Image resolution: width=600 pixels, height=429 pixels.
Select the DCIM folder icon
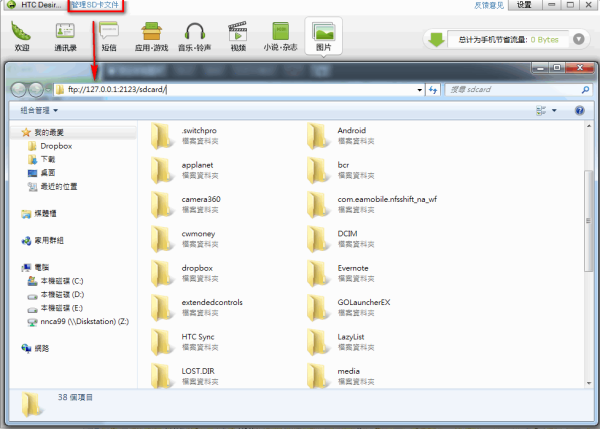318,239
